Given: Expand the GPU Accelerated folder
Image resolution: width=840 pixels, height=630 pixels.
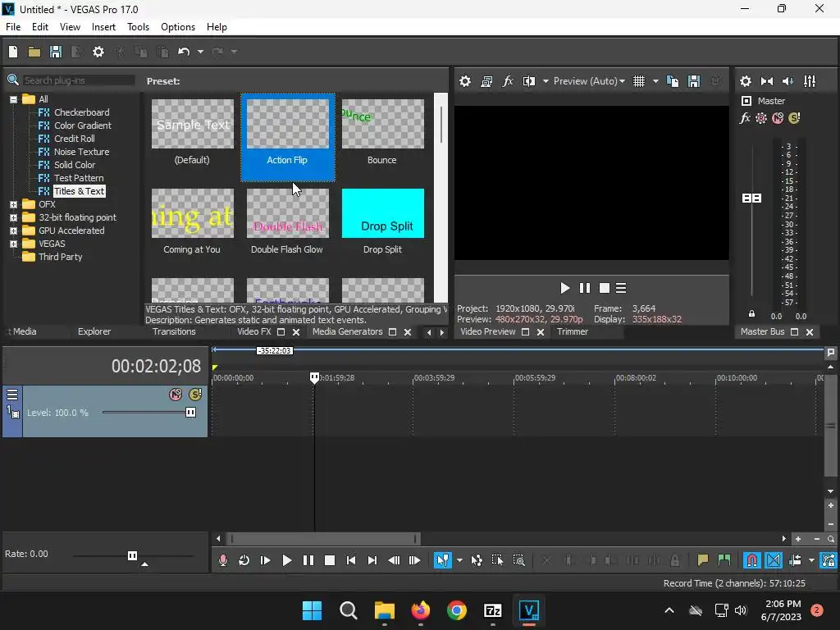Looking at the screenshot, I should pyautogui.click(x=13, y=231).
